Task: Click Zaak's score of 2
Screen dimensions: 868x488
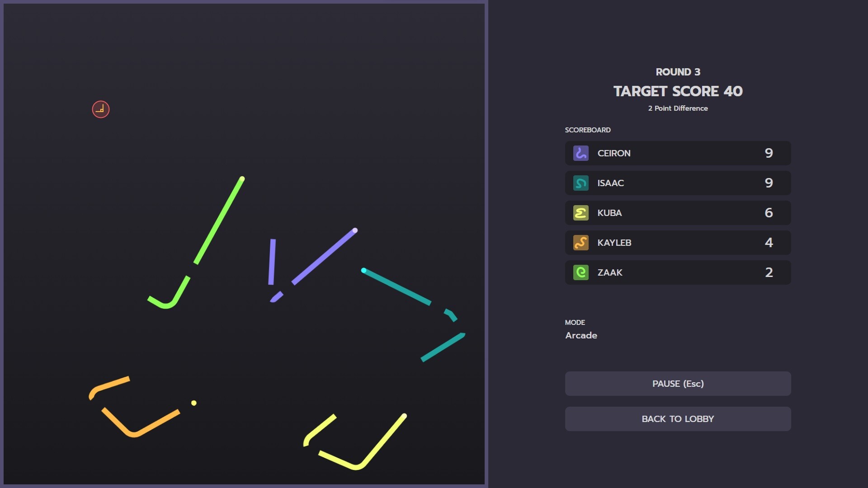Action: click(769, 272)
